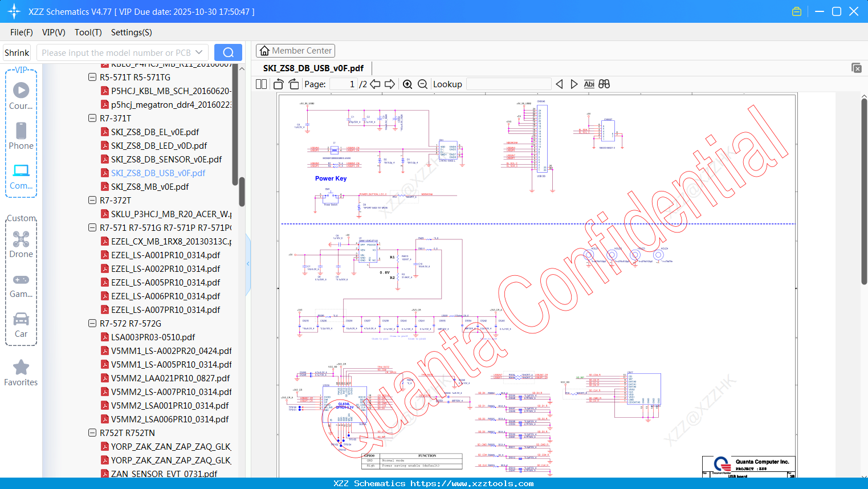This screenshot has width=868, height=489.
Task: Toggle the two-page side-by-side view
Action: [261, 84]
